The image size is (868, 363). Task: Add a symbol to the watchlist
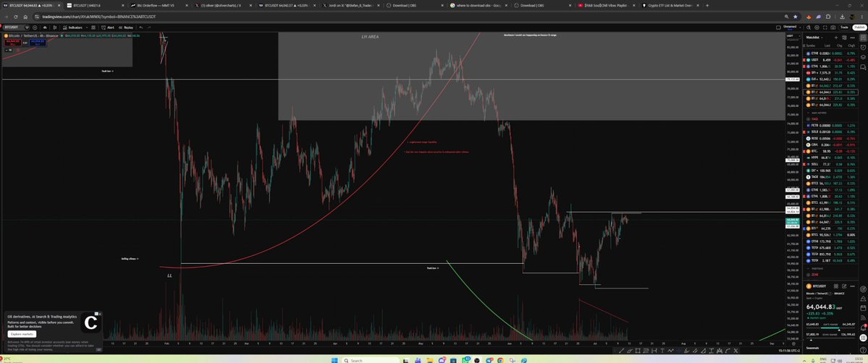(836, 38)
